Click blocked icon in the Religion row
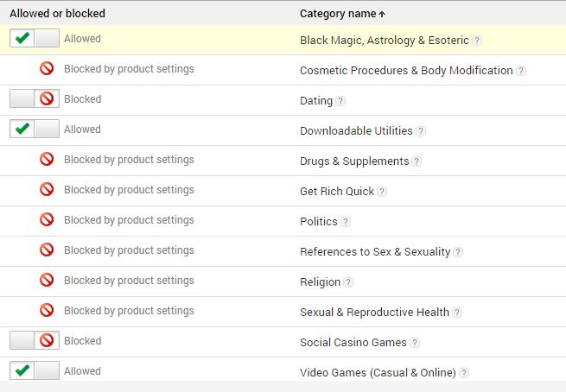The image size is (566, 392). [x=47, y=281]
